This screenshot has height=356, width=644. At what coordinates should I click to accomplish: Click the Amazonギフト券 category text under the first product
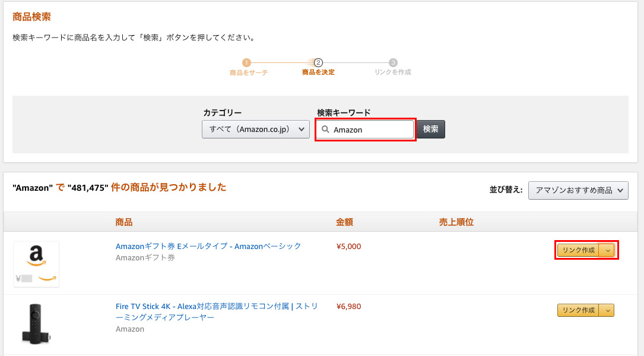coord(145,258)
